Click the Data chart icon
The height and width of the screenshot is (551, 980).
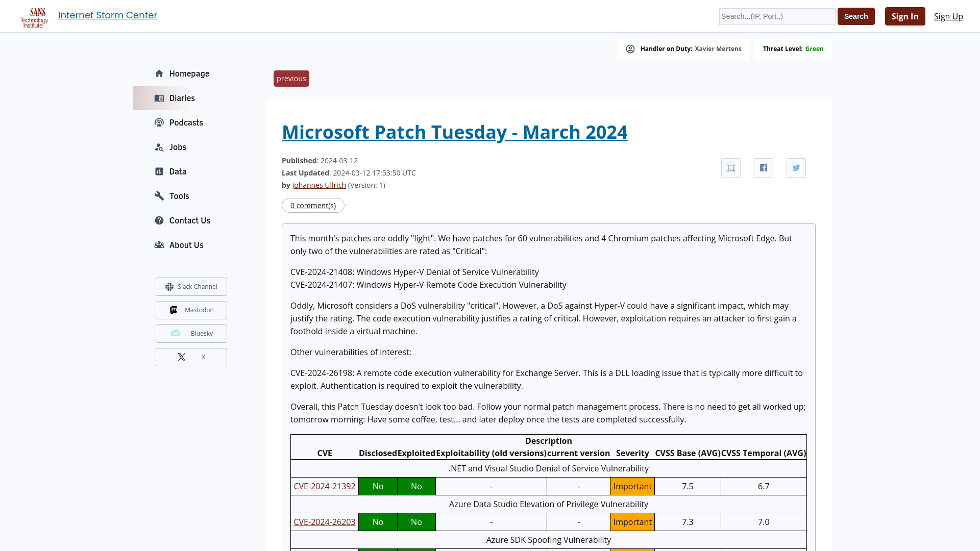159,171
